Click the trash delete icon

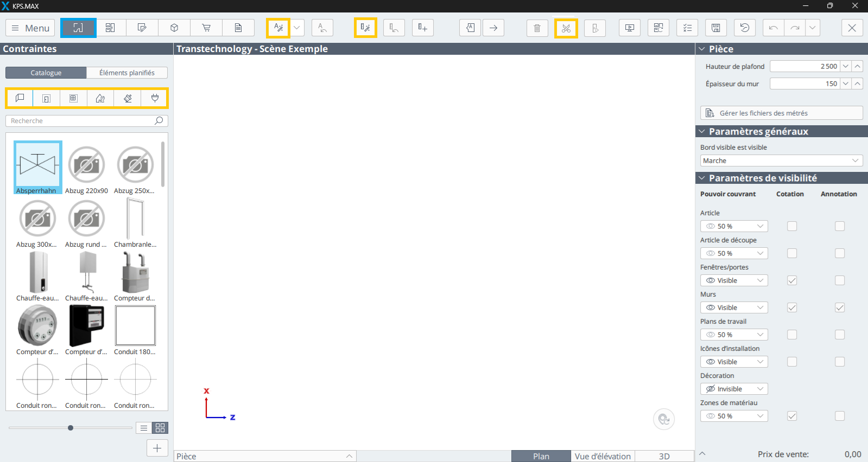(537, 28)
